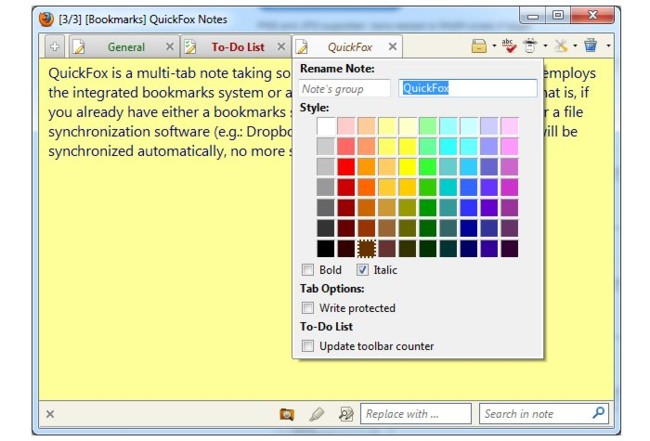Add a new note tab with plus icon
The height and width of the screenshot is (441, 650).
click(x=55, y=47)
